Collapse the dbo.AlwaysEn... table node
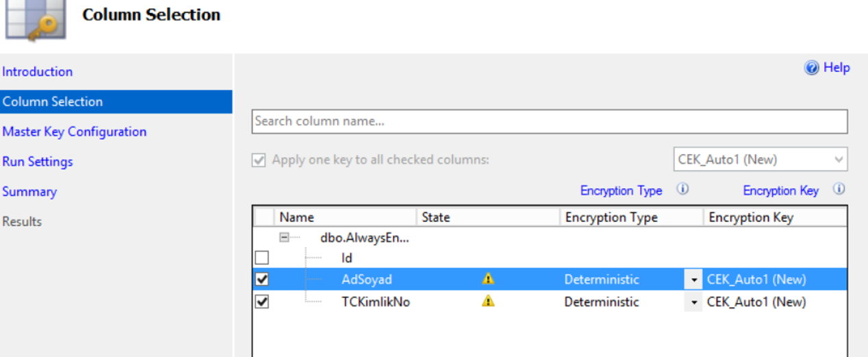Screen dimensions: 868x357 pyautogui.click(x=284, y=238)
